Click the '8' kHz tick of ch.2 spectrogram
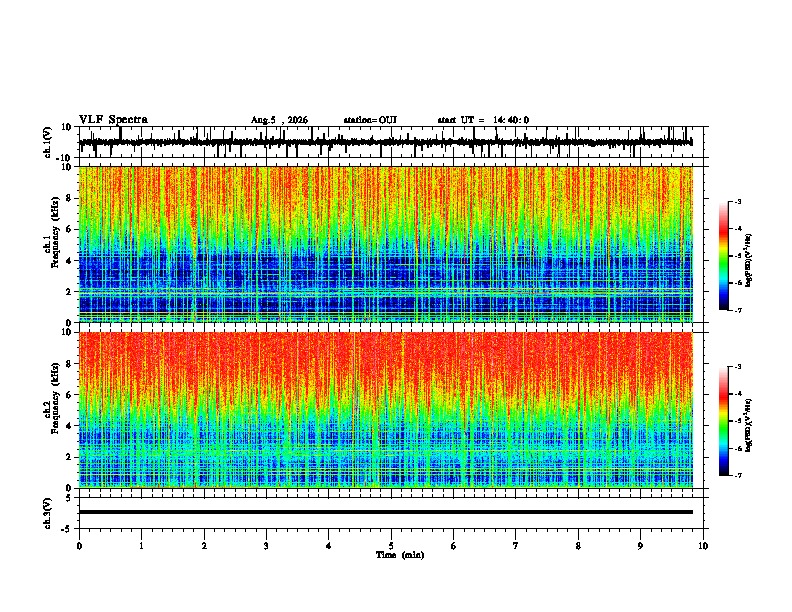The image size is (792, 612). pyautogui.click(x=69, y=364)
